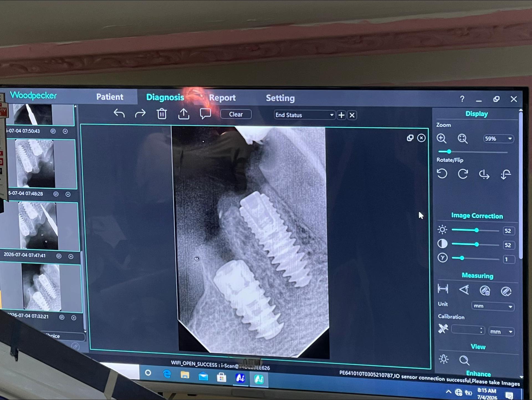Viewport: 532px width, 400px height.
Task: Click the fourth Measuring tool icon
Action: 506,291
